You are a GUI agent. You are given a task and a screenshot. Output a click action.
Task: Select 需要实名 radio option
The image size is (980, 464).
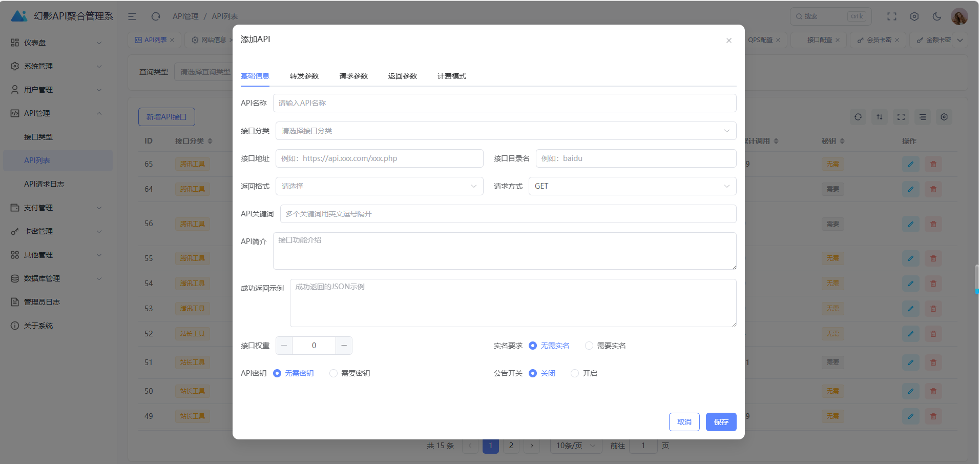(x=606, y=346)
